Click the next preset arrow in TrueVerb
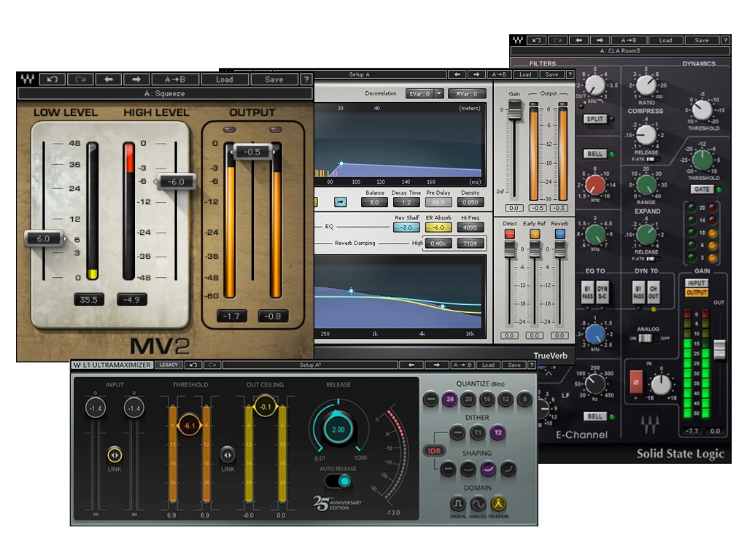The width and height of the screenshot is (747, 560). (x=476, y=74)
